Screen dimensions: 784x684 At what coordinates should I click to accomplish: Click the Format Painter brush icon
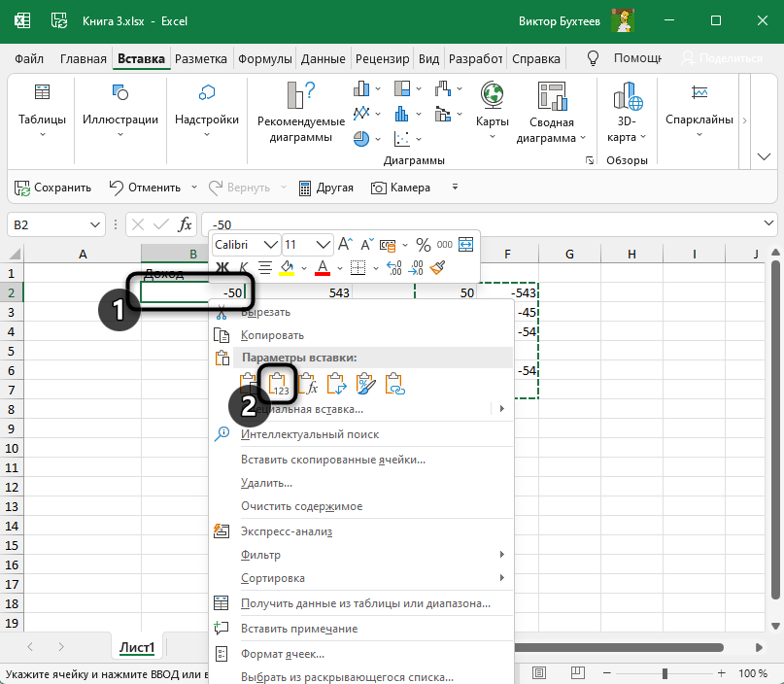point(437,267)
